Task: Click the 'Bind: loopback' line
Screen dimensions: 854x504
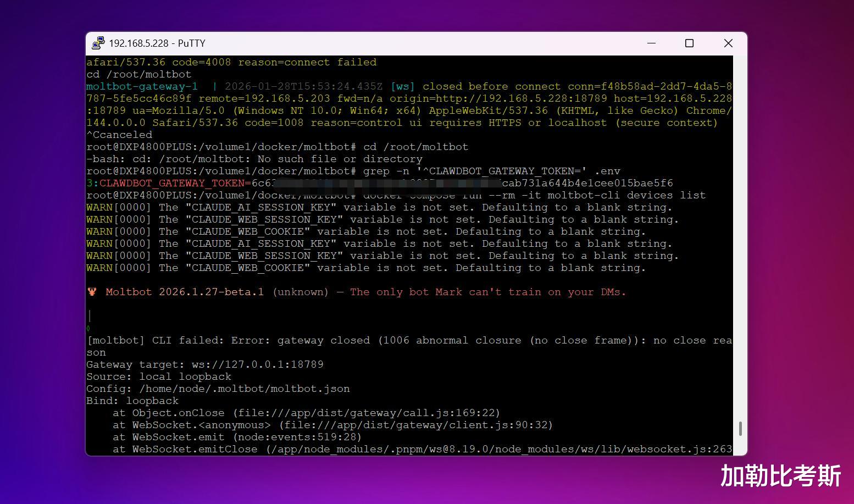Action: 132,401
